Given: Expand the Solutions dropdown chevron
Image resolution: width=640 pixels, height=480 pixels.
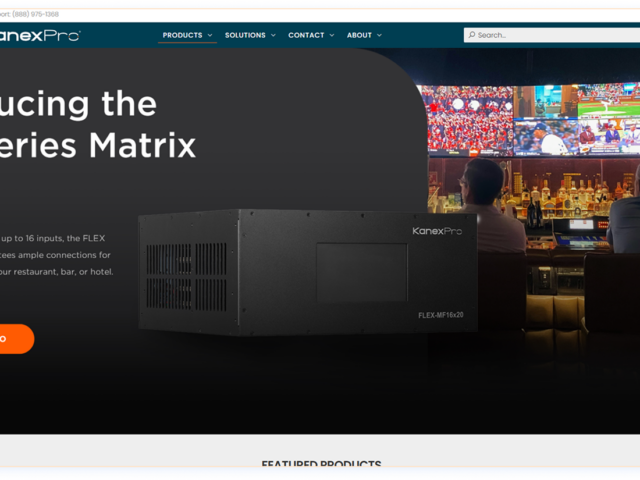Looking at the screenshot, I should pos(273,35).
